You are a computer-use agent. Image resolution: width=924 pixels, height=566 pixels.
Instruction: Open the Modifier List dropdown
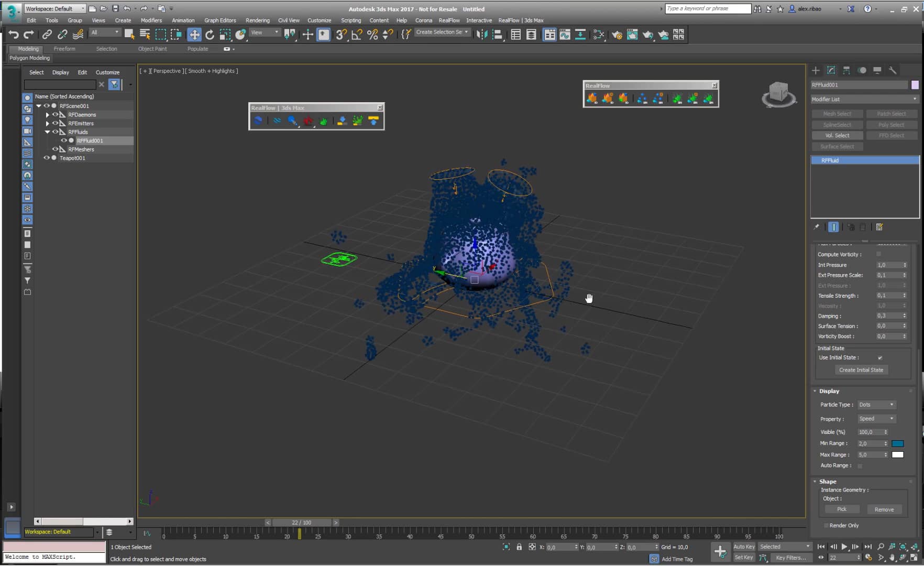point(864,99)
